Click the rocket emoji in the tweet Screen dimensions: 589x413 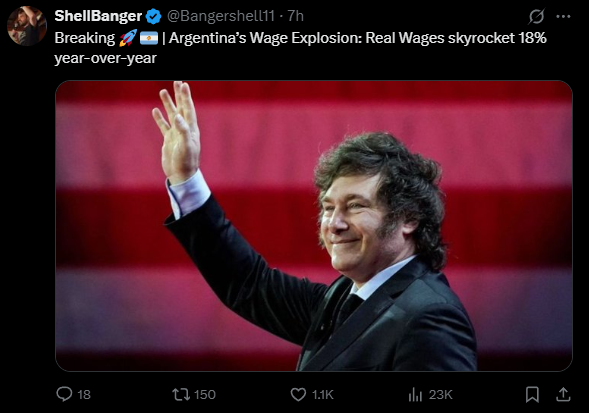128,38
